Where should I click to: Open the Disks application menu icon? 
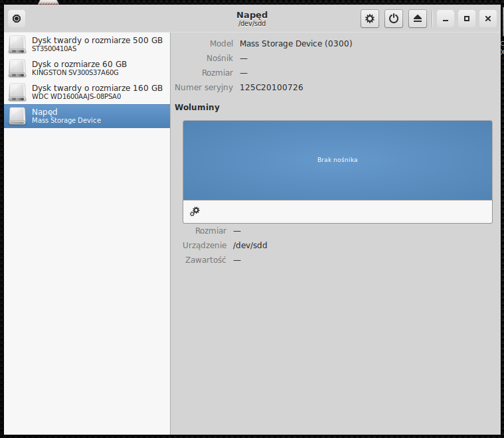pos(17,19)
